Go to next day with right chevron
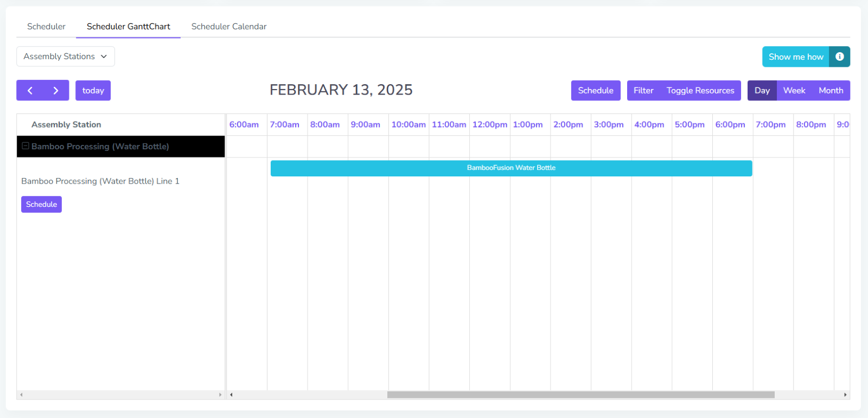 55,91
